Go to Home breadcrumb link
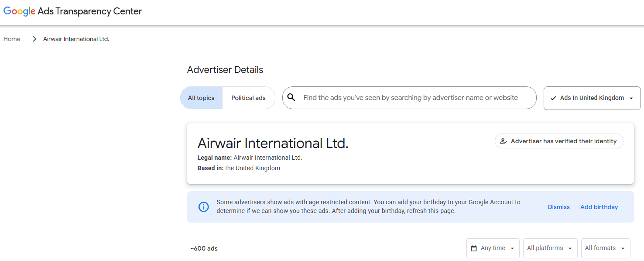Viewport: 644px width, 261px height. 12,39
